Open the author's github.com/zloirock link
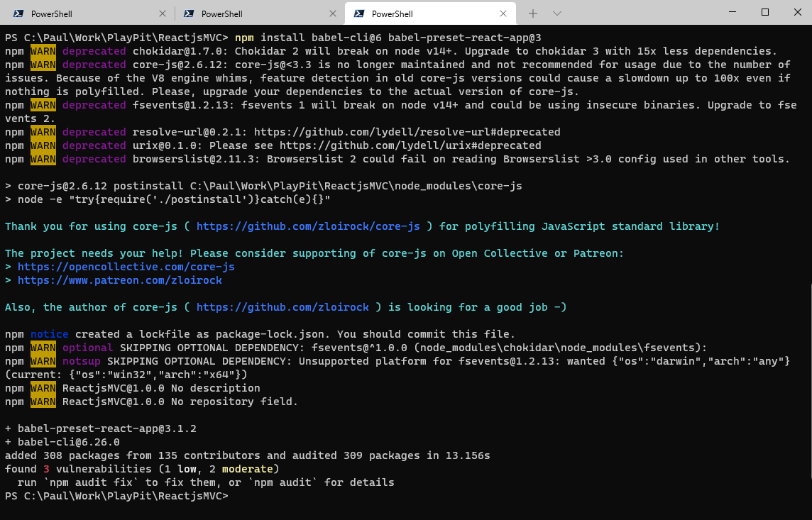Image resolution: width=812 pixels, height=520 pixels. point(282,307)
